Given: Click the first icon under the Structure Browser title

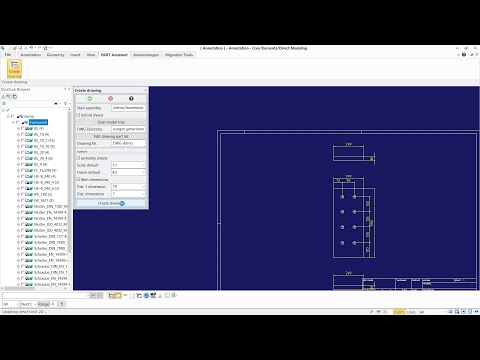Looking at the screenshot, I should [x=3, y=97].
